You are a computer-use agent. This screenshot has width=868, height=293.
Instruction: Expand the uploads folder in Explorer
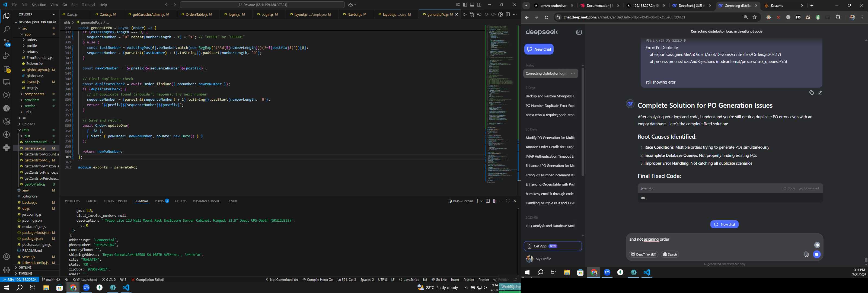pyautogui.click(x=28, y=125)
